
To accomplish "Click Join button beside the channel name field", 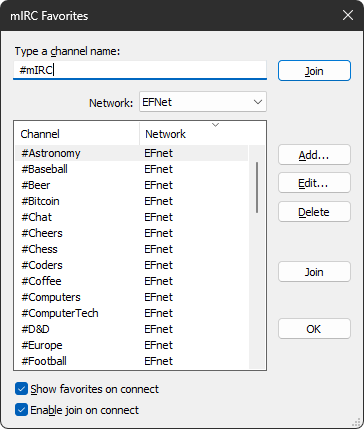I will (x=314, y=71).
